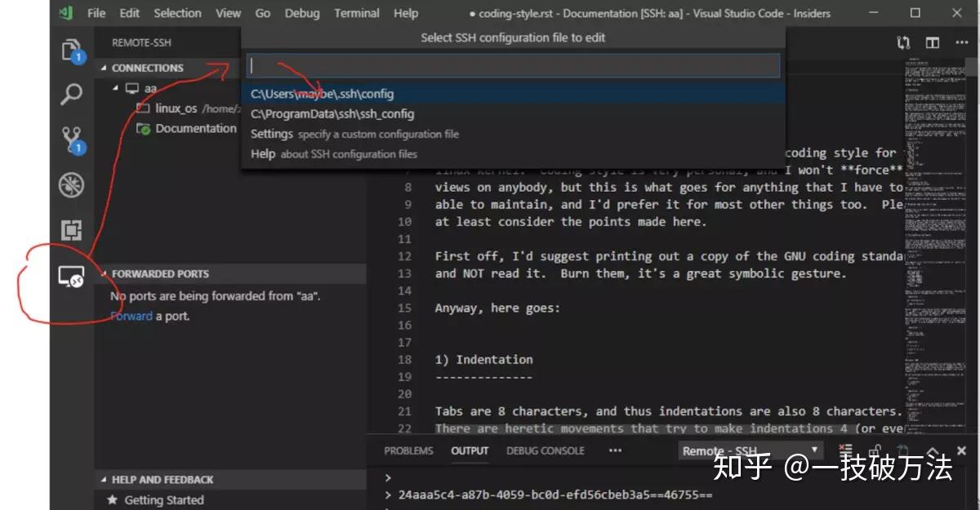Image resolution: width=980 pixels, height=510 pixels.
Task: Show more panel tabs ellipsis
Action: (615, 450)
